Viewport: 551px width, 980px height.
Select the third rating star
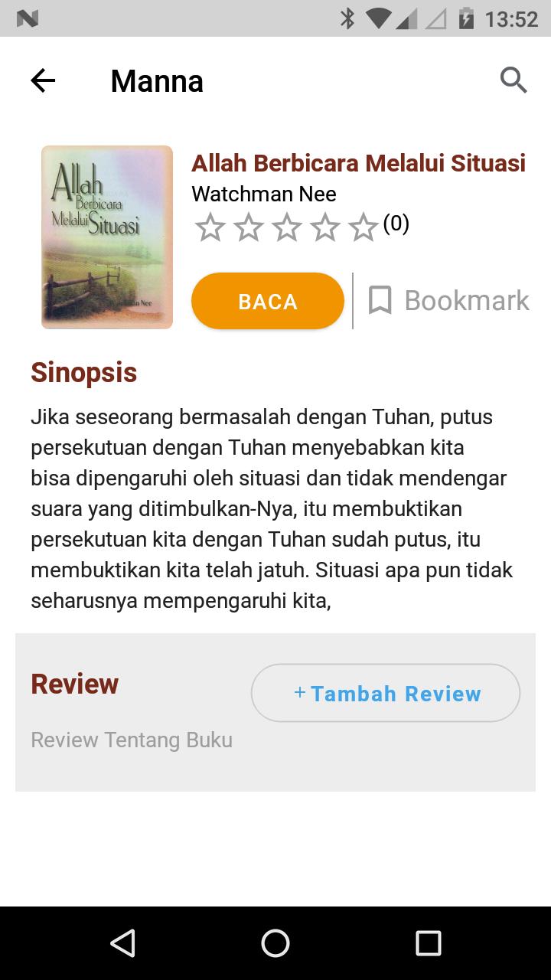286,227
